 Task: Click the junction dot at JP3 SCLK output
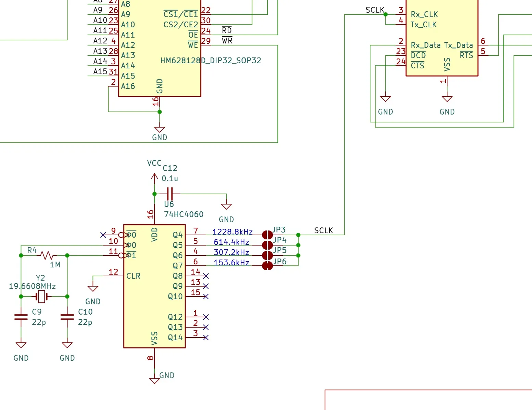tap(298, 235)
